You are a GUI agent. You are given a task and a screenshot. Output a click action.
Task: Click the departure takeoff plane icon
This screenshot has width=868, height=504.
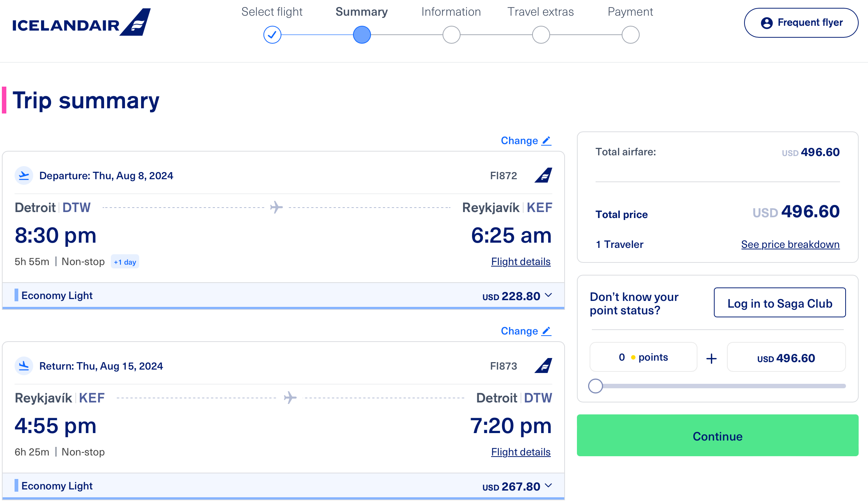pos(24,175)
